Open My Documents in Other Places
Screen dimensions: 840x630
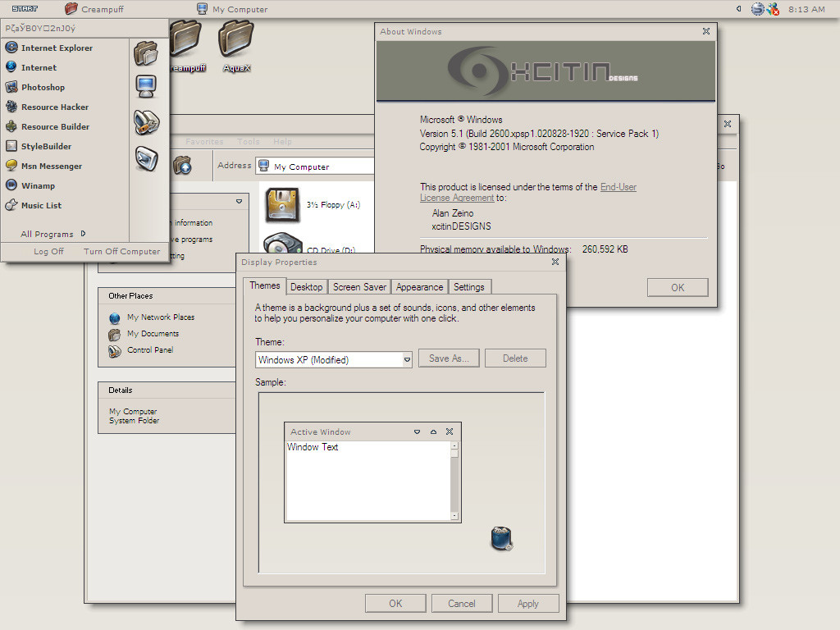pyautogui.click(x=144, y=334)
